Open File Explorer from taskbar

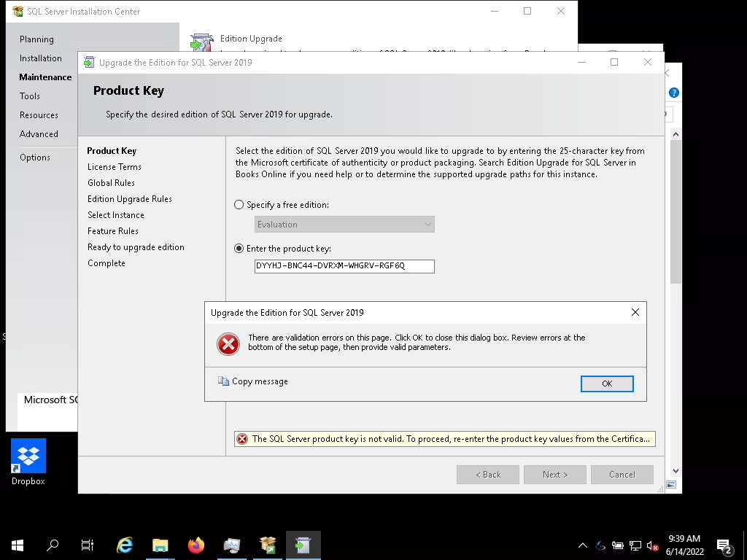click(x=160, y=545)
